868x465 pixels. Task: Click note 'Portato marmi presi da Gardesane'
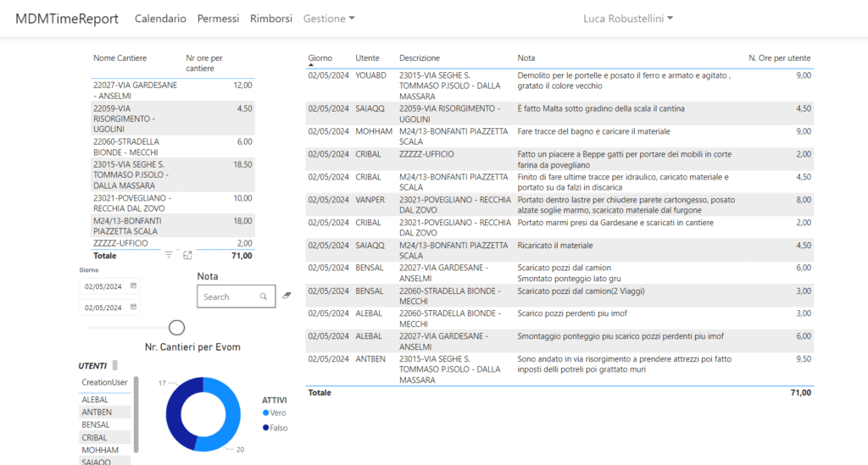pyautogui.click(x=615, y=222)
